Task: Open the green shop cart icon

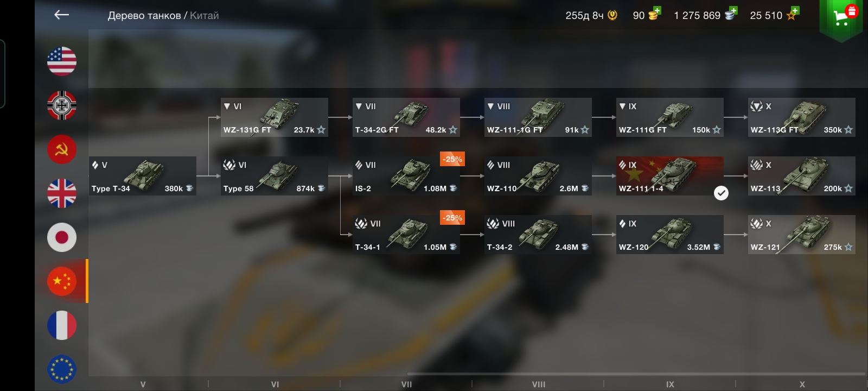Action: coord(841,19)
